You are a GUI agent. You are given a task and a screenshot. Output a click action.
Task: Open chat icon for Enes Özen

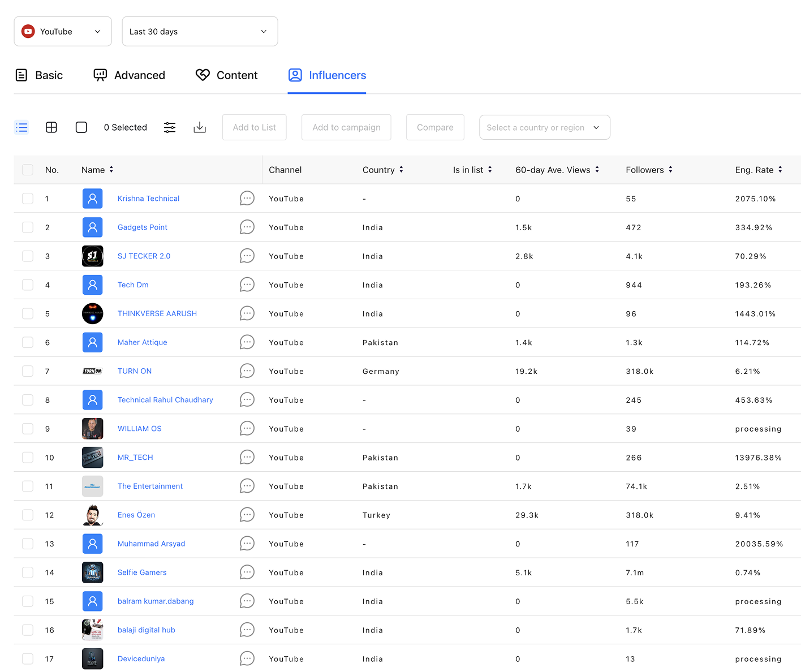click(247, 515)
